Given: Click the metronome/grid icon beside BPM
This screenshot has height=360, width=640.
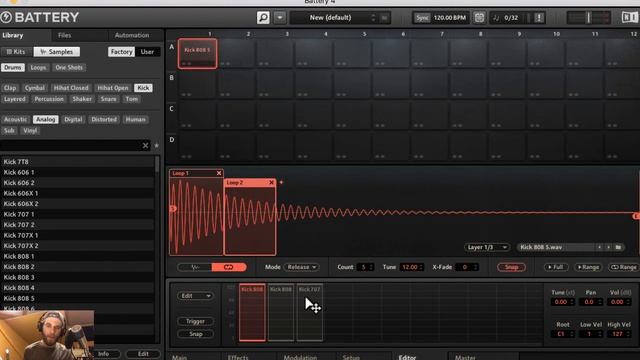Looking at the screenshot, I should tap(479, 18).
